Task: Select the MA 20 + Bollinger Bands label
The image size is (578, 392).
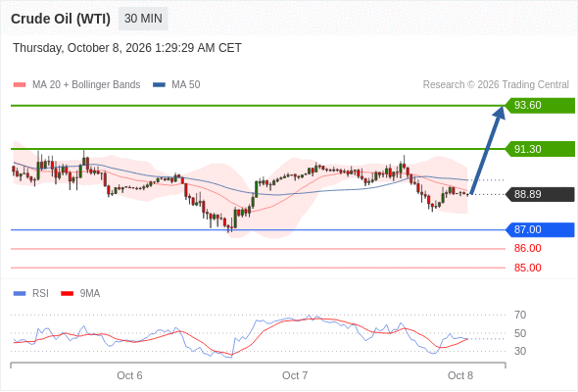Action: pyautogui.click(x=86, y=85)
